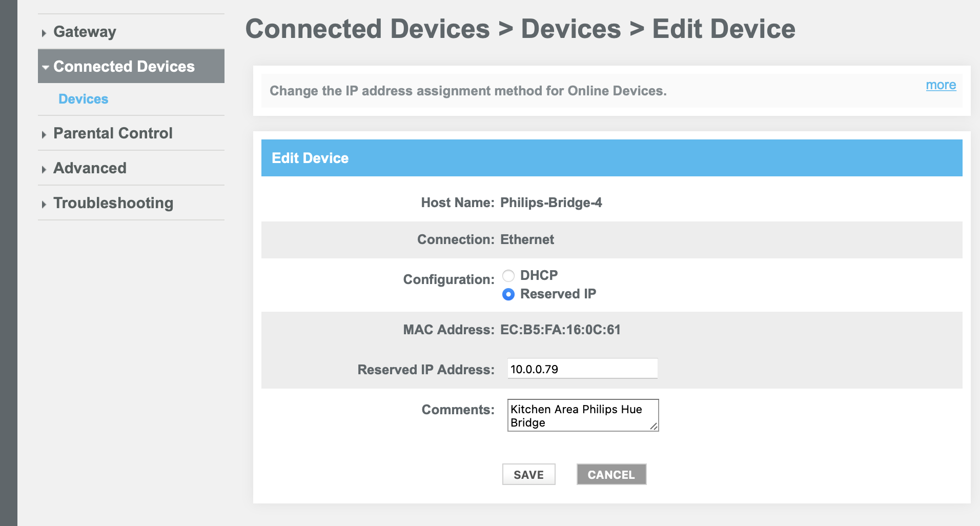Expand the Advanced menu arrow

tap(44, 169)
